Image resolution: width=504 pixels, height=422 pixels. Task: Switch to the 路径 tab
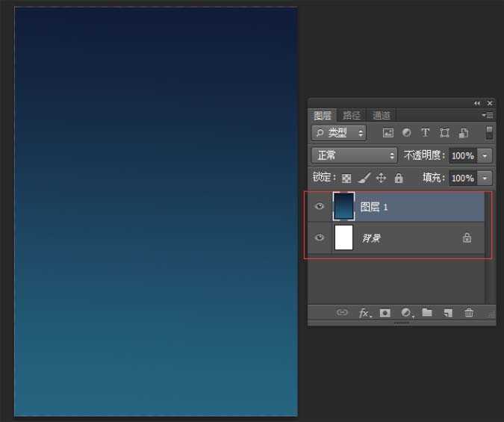coord(352,115)
